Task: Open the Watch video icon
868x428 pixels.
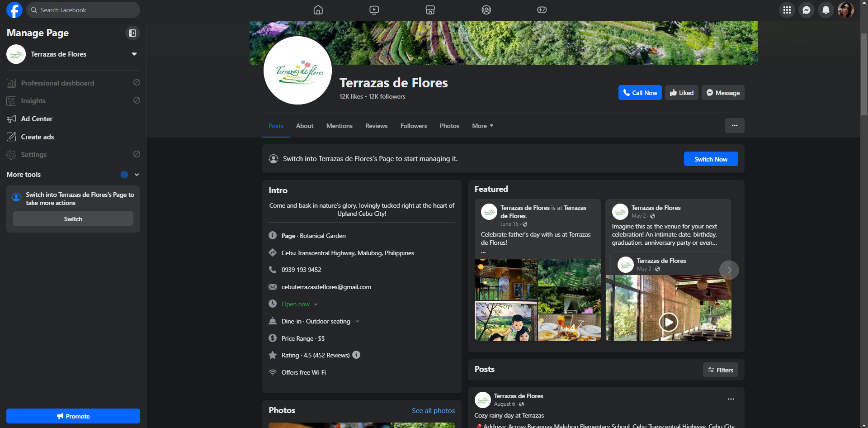Action: 374,10
